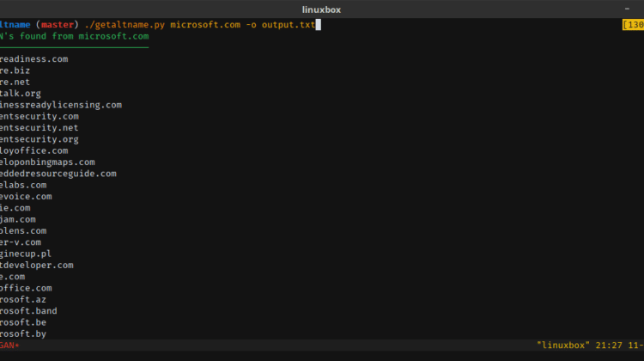Click the master branch name in prompt
The width and height of the screenshot is (644, 361).
pos(57,25)
